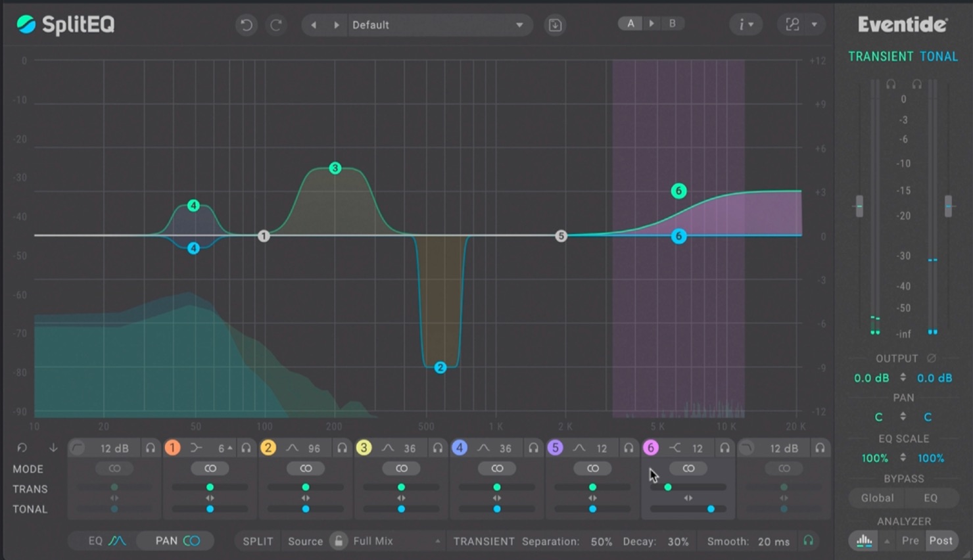Click band 2 TRANS pan slider handle
Screen dimensions: 973x560
[306, 487]
